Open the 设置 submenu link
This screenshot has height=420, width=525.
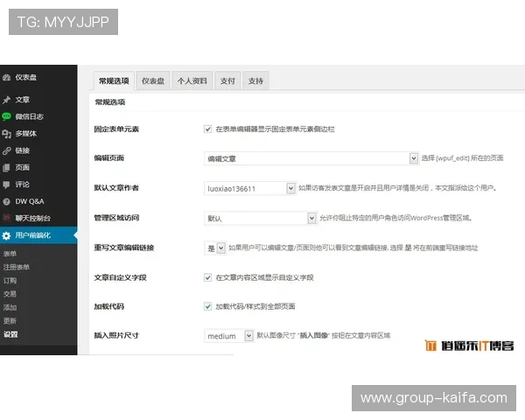point(10,334)
